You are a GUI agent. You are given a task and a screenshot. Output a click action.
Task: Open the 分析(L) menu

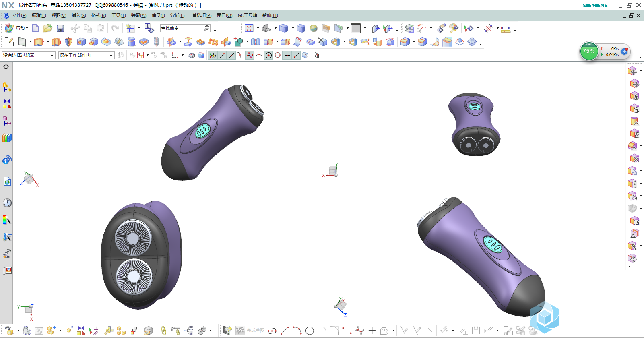coord(177,15)
